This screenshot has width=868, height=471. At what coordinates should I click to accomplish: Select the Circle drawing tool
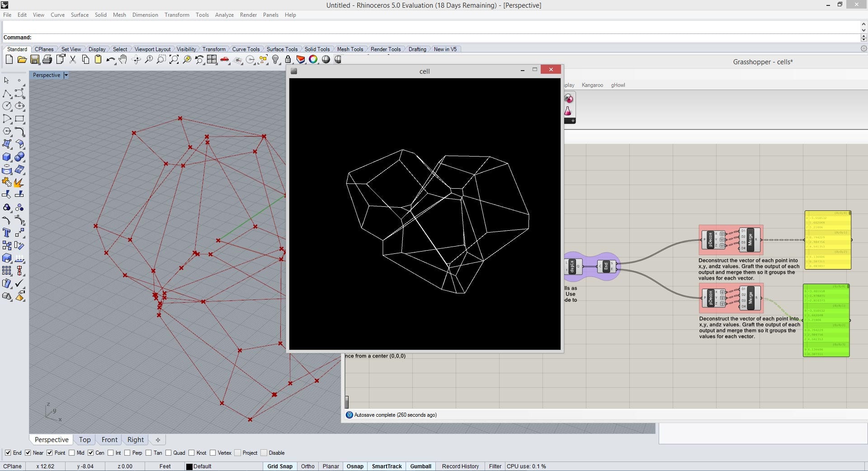(7, 105)
